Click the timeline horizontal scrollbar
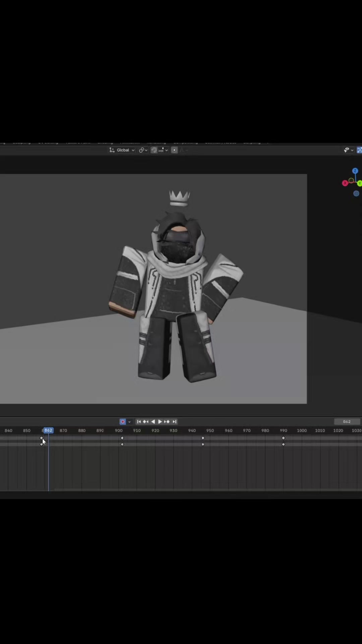 pyautogui.click(x=208, y=490)
